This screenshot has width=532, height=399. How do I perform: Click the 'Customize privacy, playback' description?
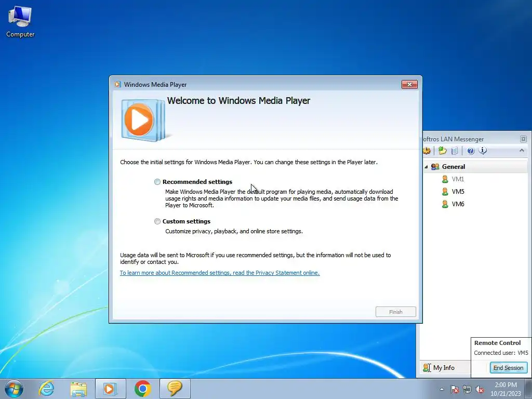click(234, 231)
